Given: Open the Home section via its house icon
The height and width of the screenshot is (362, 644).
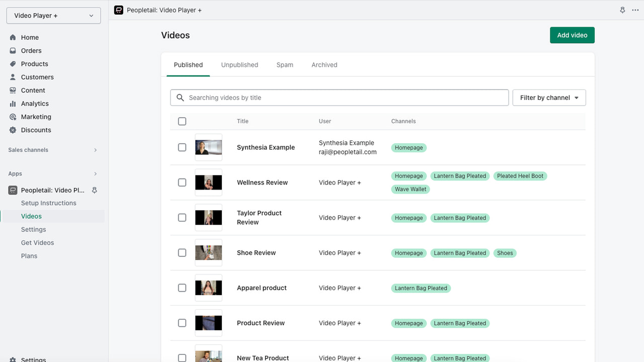Looking at the screenshot, I should tap(13, 37).
